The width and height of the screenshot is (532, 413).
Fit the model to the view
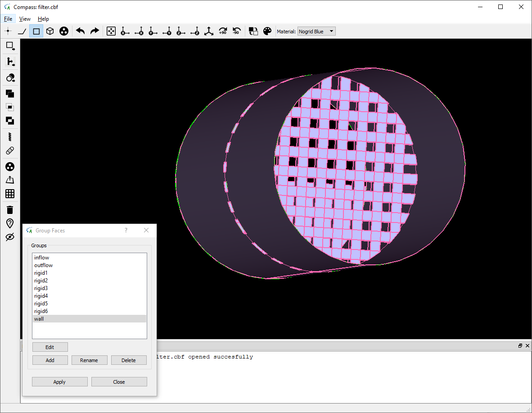[x=111, y=31]
